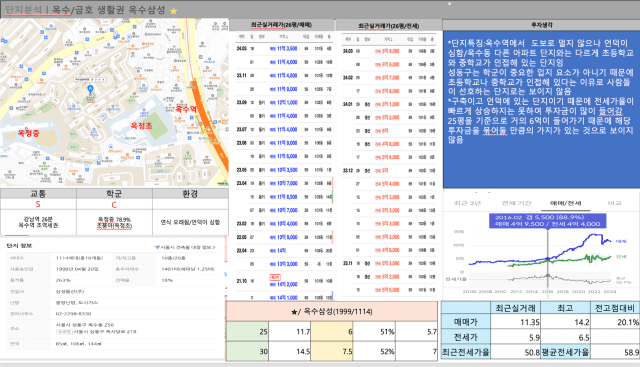This screenshot has height=367, width=640.
Task: Click the 전세가율 axis label on the chart
Action: coord(456,279)
